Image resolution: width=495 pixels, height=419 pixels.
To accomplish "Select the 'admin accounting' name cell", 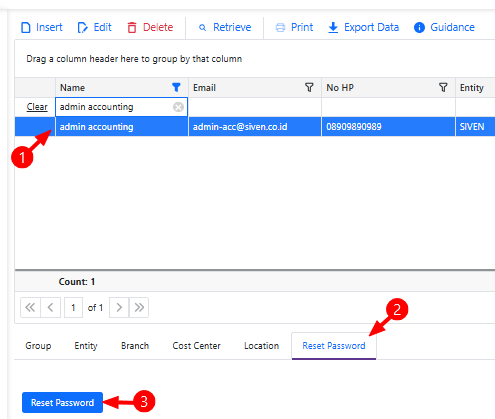I will pos(122,127).
